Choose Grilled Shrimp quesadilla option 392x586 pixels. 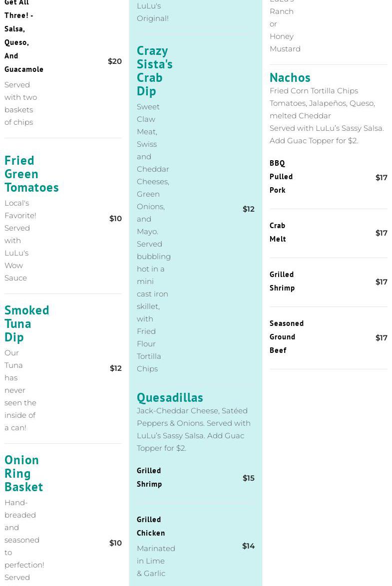pos(149,477)
